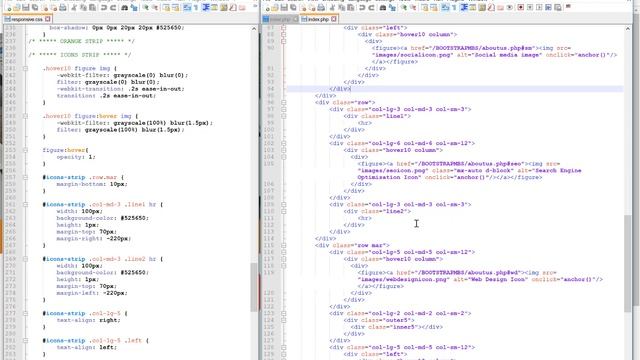Image resolution: width=640 pixels, height=360 pixels.
Task: Click right editor vertical scrollbar thumb
Action: point(628,264)
